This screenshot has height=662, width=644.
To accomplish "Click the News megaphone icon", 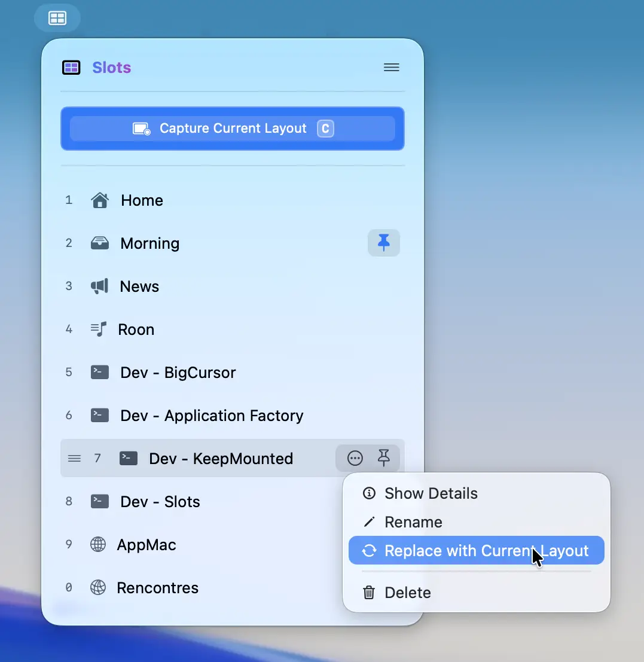I will click(100, 286).
